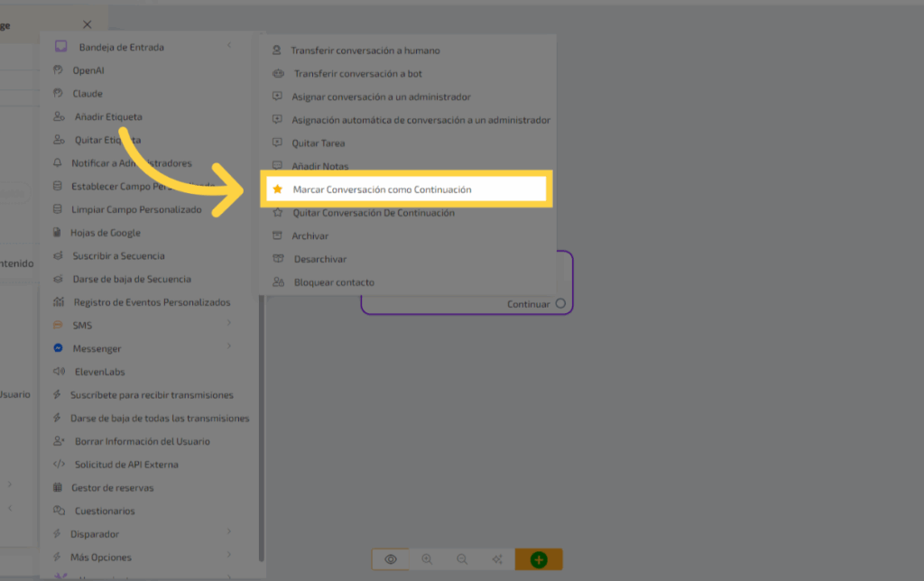Expand the Disparador submenu
Viewport: 924px width, 581px height.
228,532
